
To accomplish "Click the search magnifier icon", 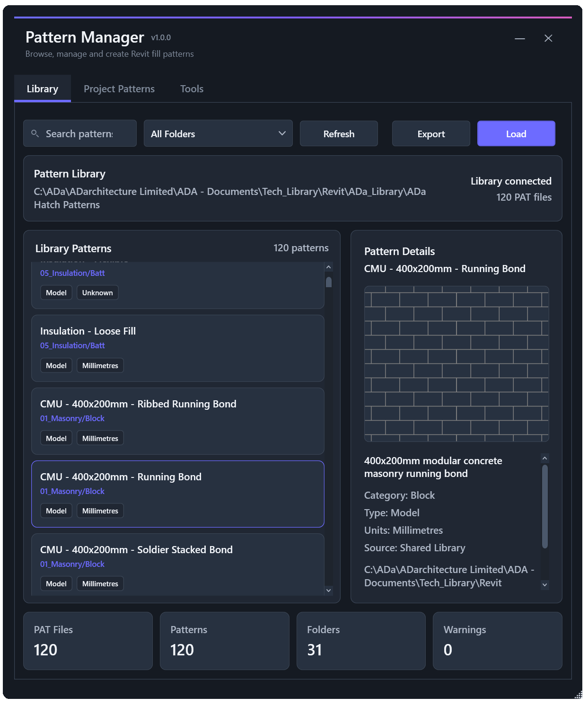I will coord(35,133).
